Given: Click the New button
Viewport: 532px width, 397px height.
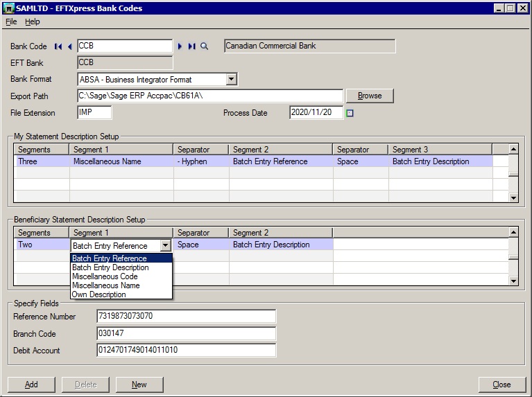Looking at the screenshot, I should click(x=139, y=385).
